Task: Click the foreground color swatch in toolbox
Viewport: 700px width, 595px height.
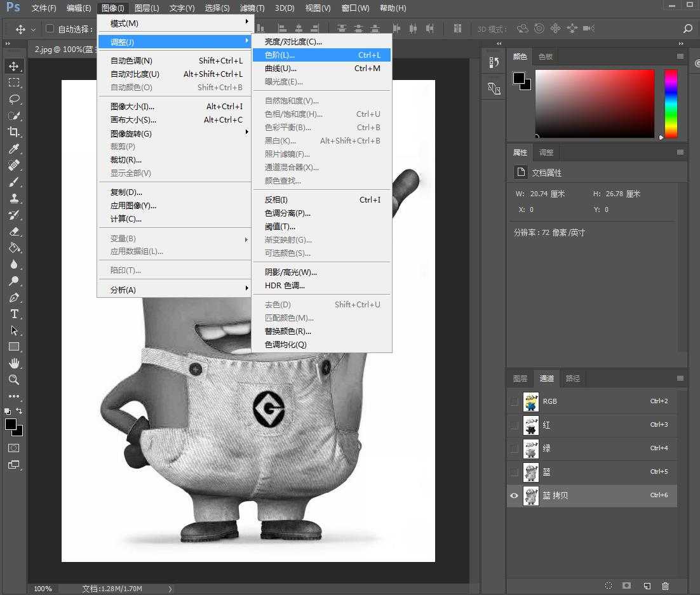Action: point(11,424)
